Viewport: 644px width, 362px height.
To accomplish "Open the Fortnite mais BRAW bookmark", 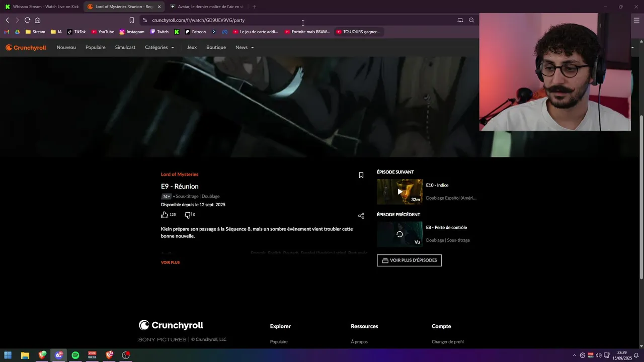I will [x=307, y=32].
